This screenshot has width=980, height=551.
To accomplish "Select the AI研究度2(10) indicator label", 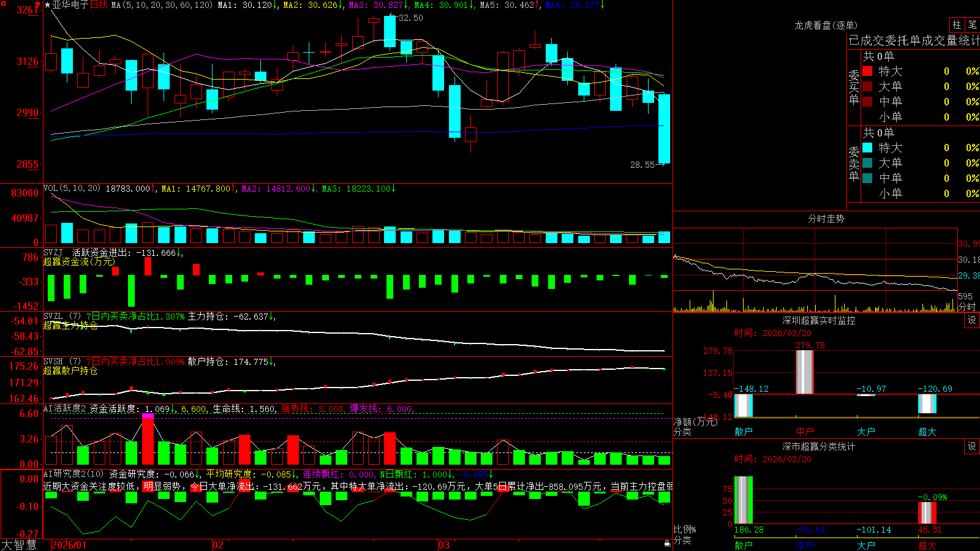I will tap(73, 474).
